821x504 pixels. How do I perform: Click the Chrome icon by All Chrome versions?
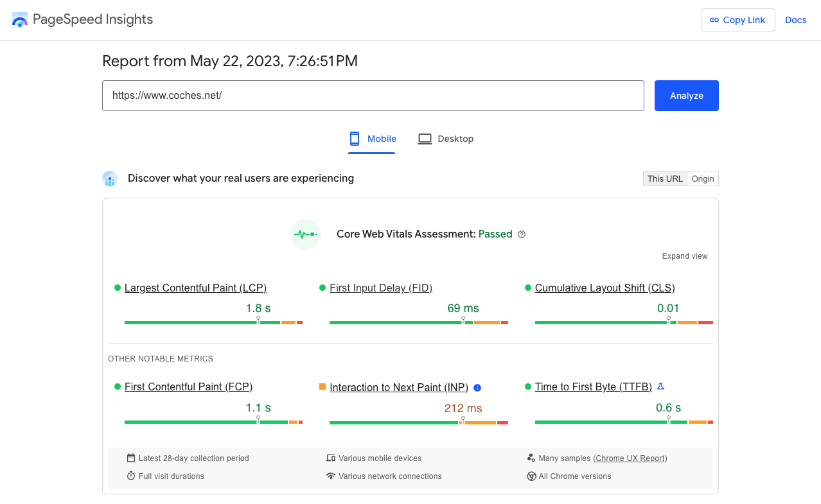pos(531,476)
